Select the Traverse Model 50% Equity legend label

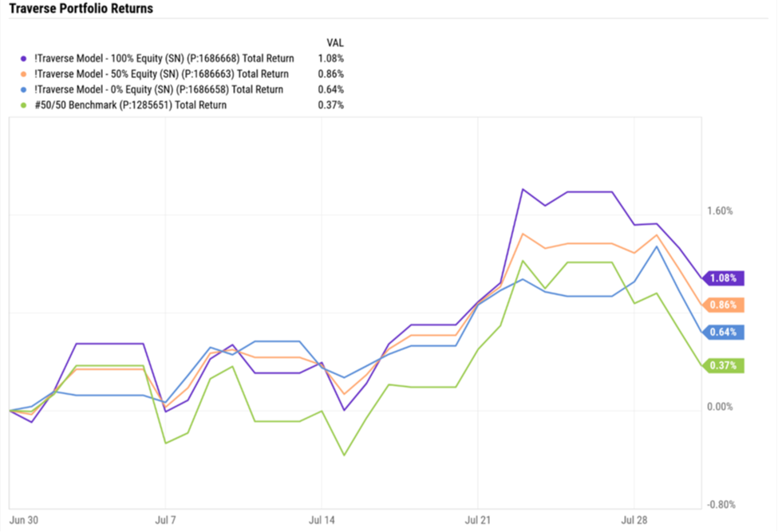[158, 74]
